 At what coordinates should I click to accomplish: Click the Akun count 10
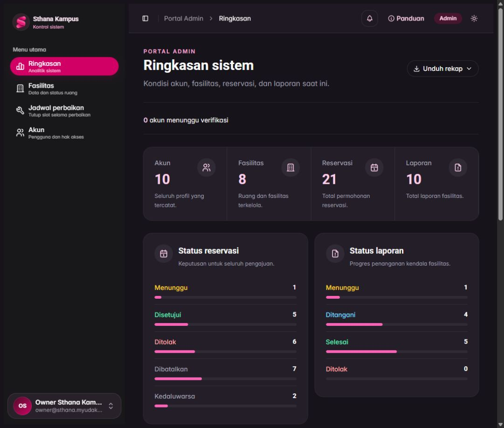click(162, 179)
